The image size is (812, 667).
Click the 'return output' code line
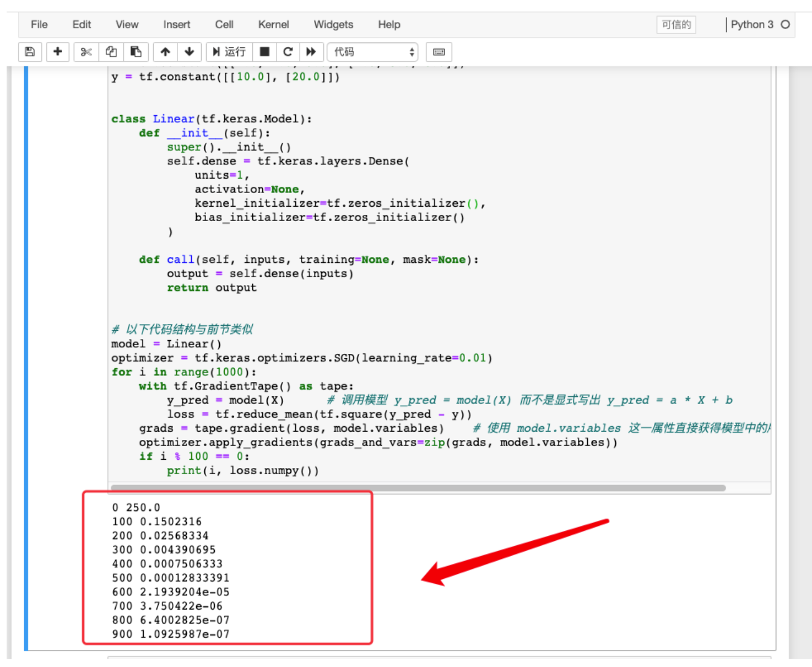click(x=212, y=288)
